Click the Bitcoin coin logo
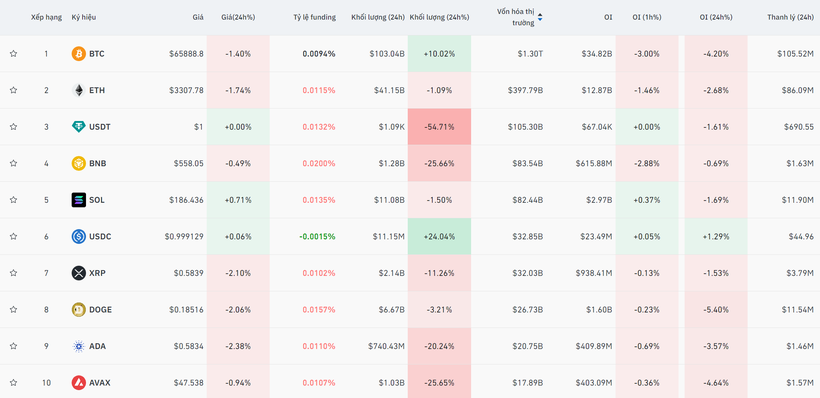Viewport: 820px width, 398px height. pyautogui.click(x=78, y=53)
